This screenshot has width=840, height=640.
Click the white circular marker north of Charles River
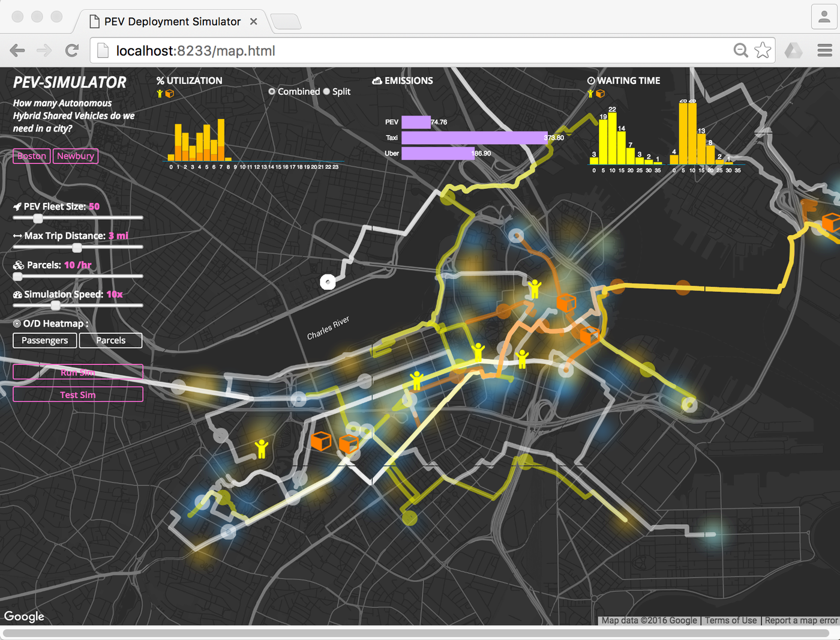click(328, 282)
